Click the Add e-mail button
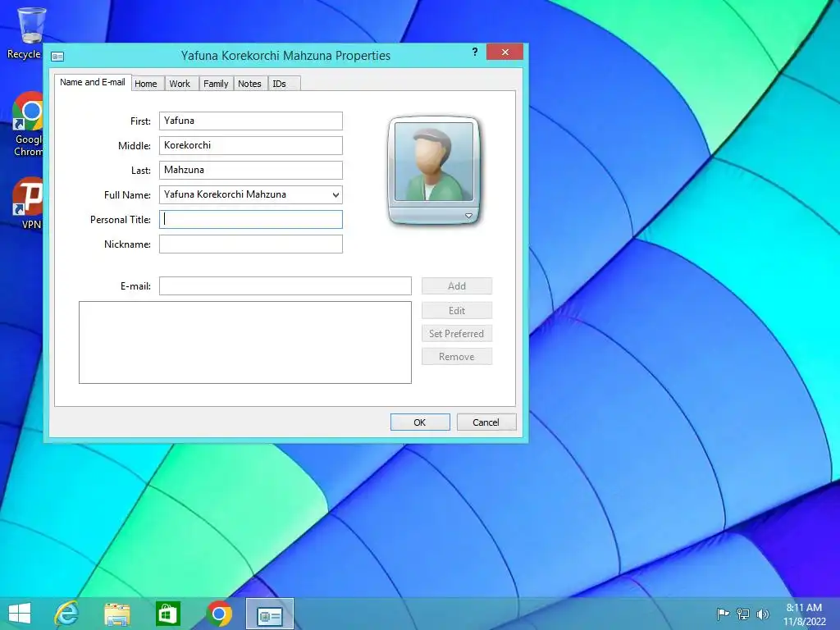Viewport: 840px width, 630px height. tap(457, 286)
